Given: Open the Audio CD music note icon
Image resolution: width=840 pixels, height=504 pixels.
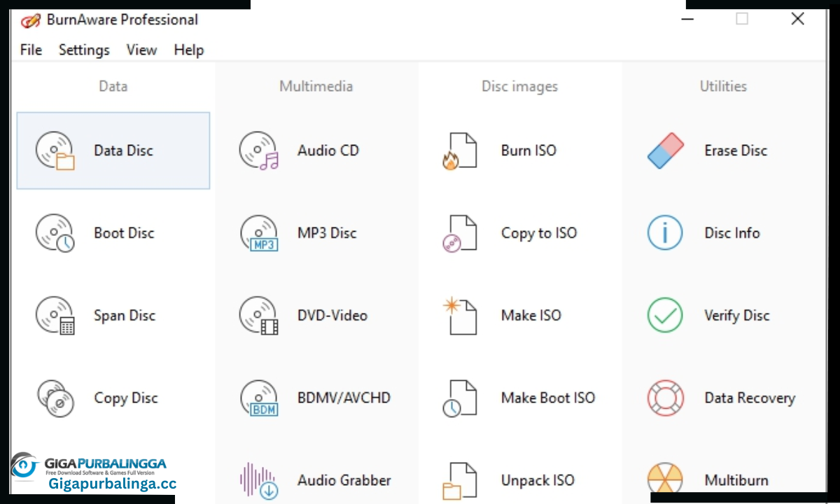Looking at the screenshot, I should (x=259, y=150).
